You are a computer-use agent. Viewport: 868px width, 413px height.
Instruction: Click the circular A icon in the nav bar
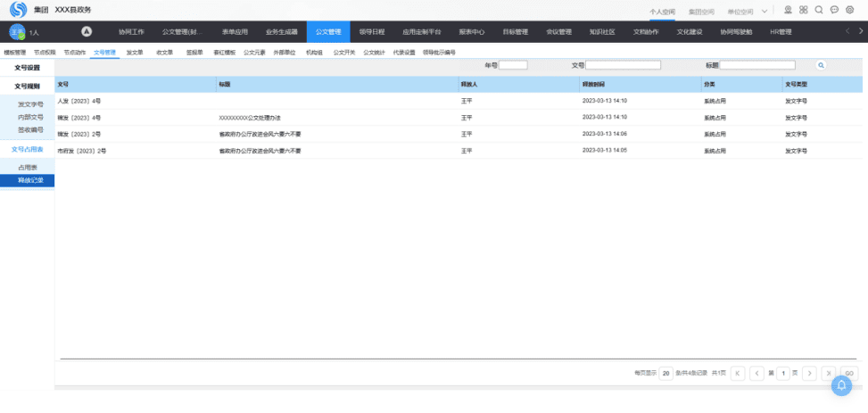(87, 31)
